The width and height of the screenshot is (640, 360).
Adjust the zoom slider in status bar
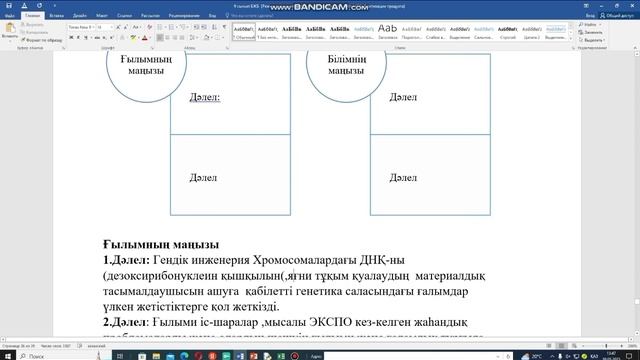pyautogui.click(x=606, y=346)
